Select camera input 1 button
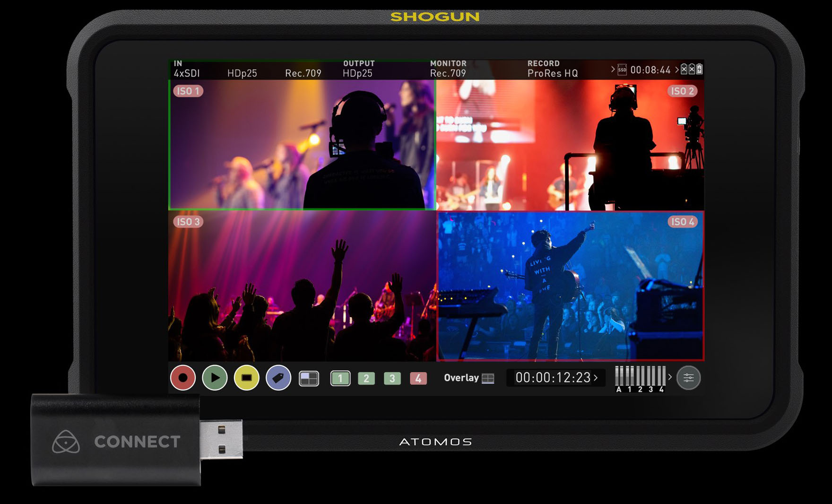The height and width of the screenshot is (504, 832). (x=340, y=378)
